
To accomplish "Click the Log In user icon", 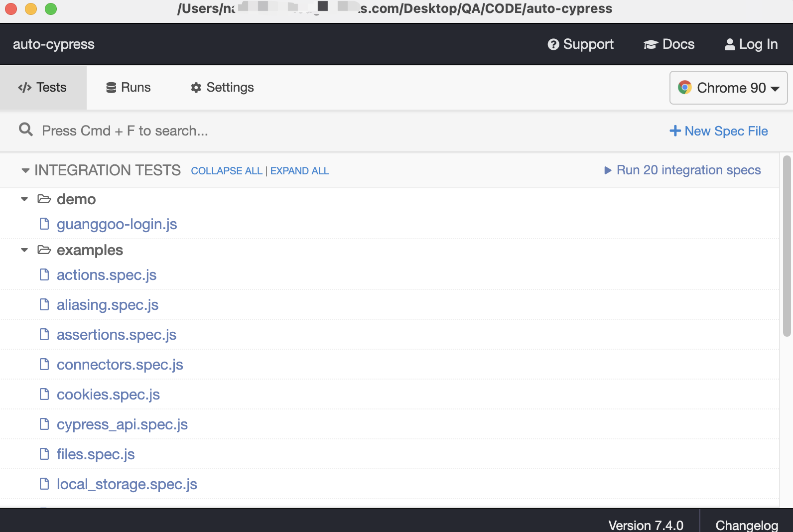I will 730,44.
